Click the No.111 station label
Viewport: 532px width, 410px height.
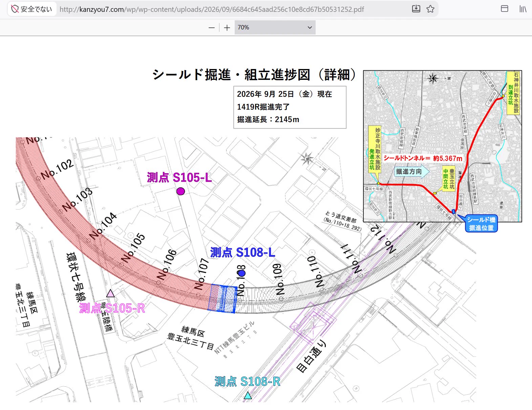tap(351, 258)
